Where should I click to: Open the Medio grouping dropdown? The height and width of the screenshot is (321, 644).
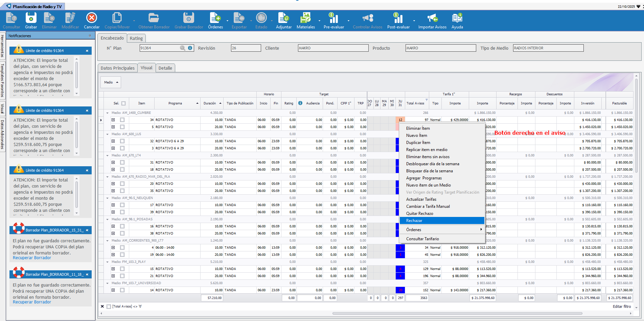(111, 82)
